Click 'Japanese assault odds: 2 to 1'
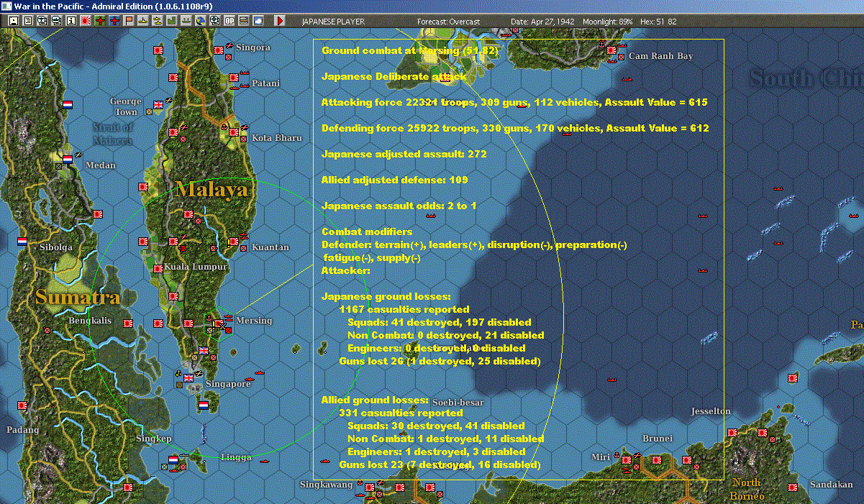The height and width of the screenshot is (504, 864). (399, 206)
